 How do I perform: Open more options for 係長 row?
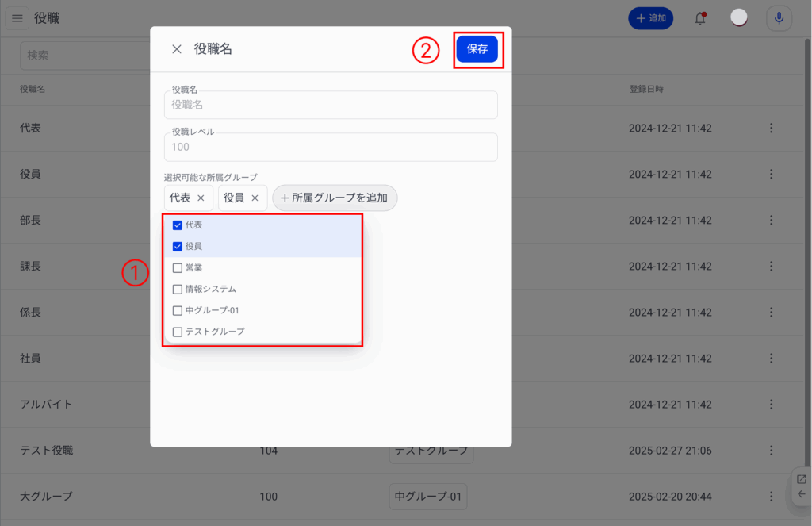[x=771, y=313]
